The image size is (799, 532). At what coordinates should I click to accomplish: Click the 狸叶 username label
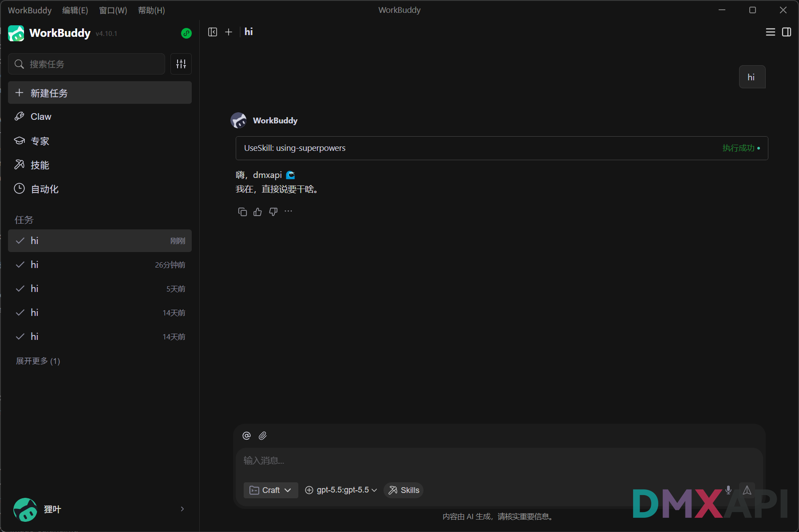point(52,509)
